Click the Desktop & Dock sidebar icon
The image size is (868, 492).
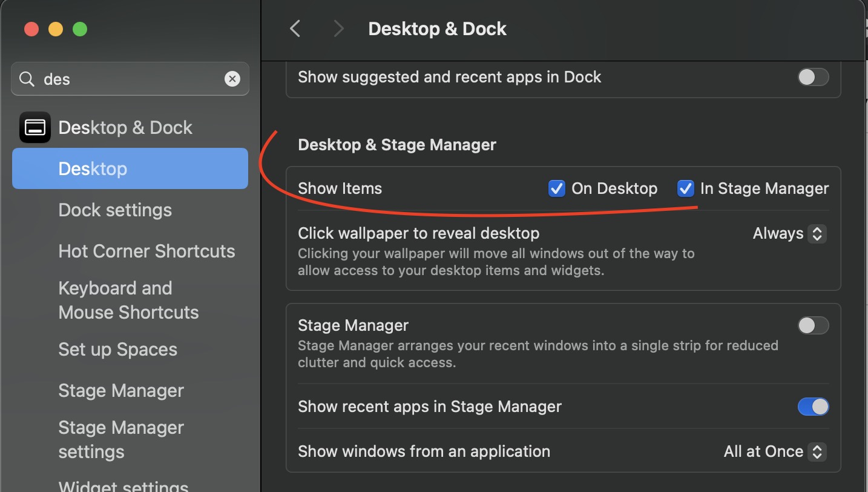(35, 128)
